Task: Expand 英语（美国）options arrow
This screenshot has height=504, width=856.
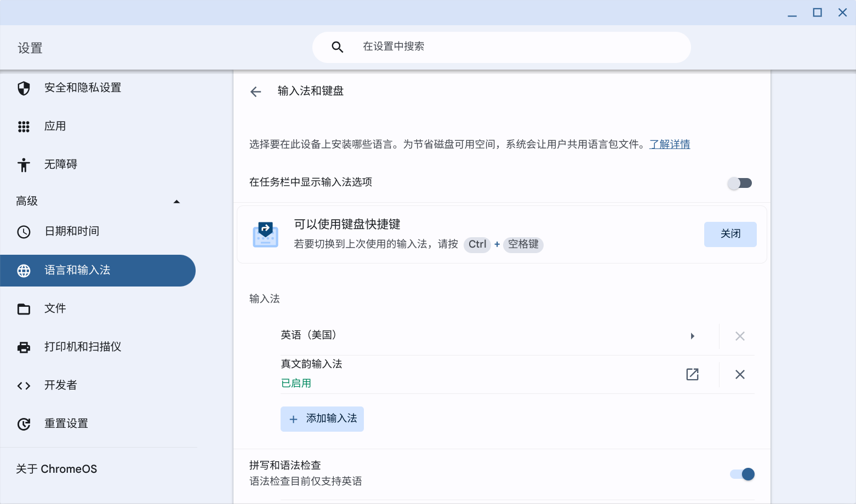Action: [x=693, y=336]
